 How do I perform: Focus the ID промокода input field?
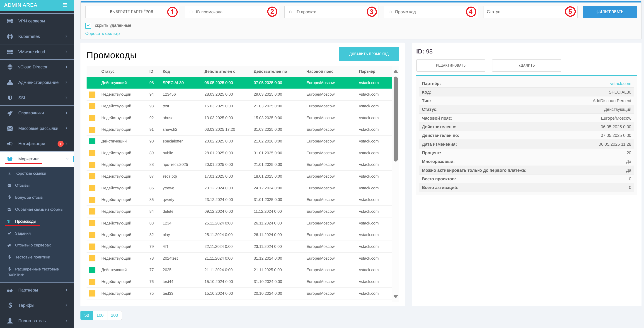232,12
